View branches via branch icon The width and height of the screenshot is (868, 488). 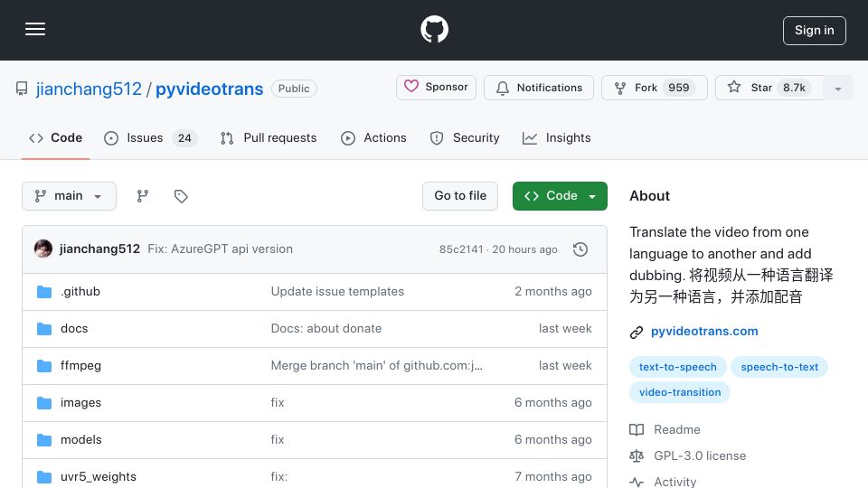tap(143, 196)
